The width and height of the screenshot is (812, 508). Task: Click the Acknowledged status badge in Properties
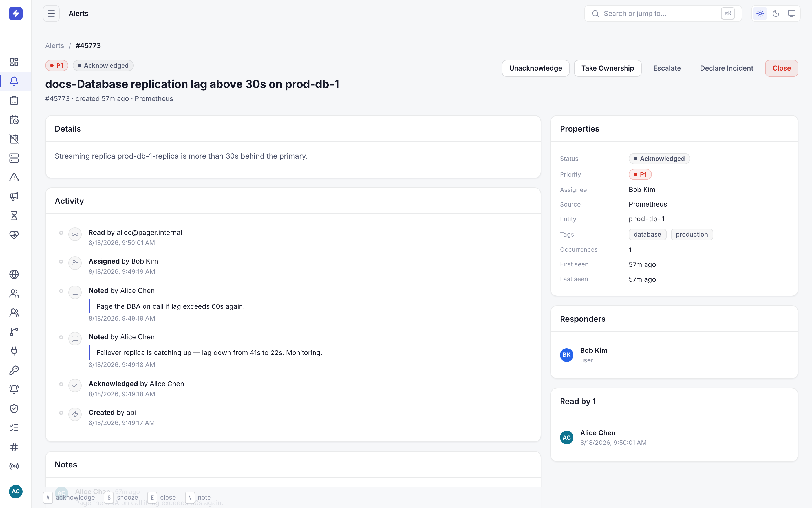(659, 159)
